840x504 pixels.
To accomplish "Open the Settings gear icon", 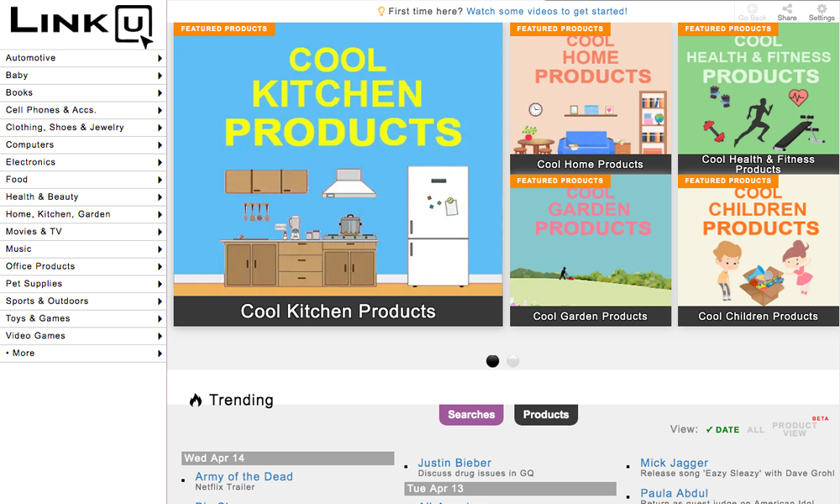I will coord(822,8).
